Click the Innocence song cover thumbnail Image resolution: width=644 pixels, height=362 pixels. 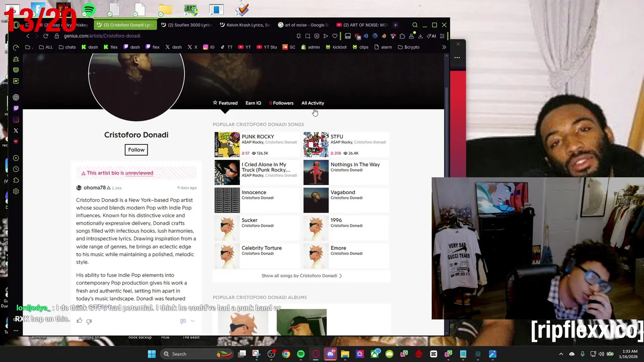click(227, 200)
